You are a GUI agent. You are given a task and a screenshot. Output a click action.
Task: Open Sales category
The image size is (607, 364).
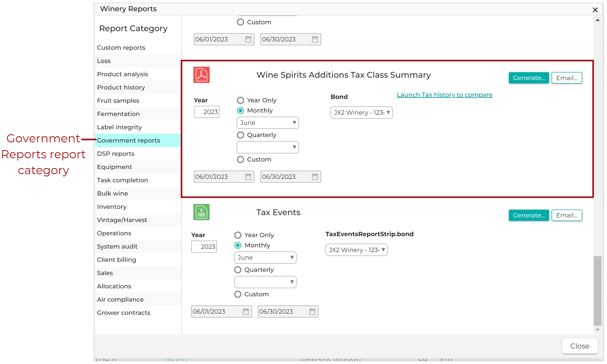pyautogui.click(x=138, y=273)
